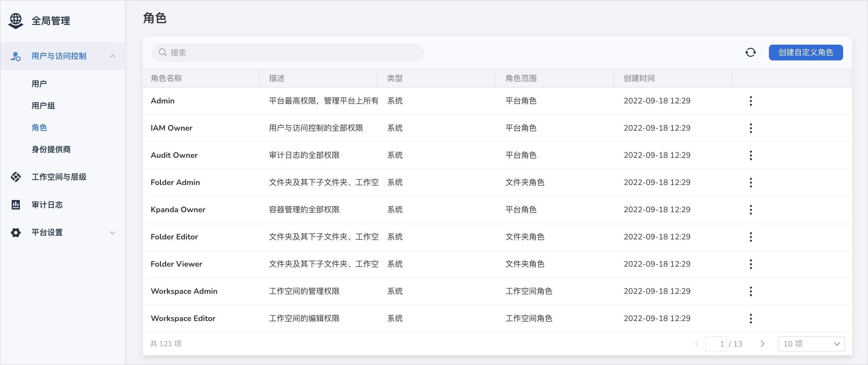The width and height of the screenshot is (868, 365).
Task: Click the Workspace Admin role name
Action: coord(184,291)
